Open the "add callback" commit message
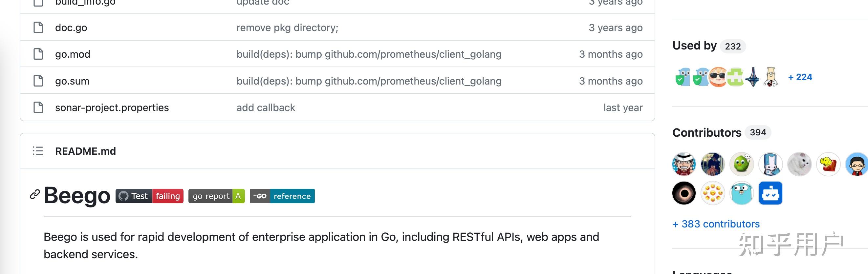The height and width of the screenshot is (274, 868). tap(266, 108)
